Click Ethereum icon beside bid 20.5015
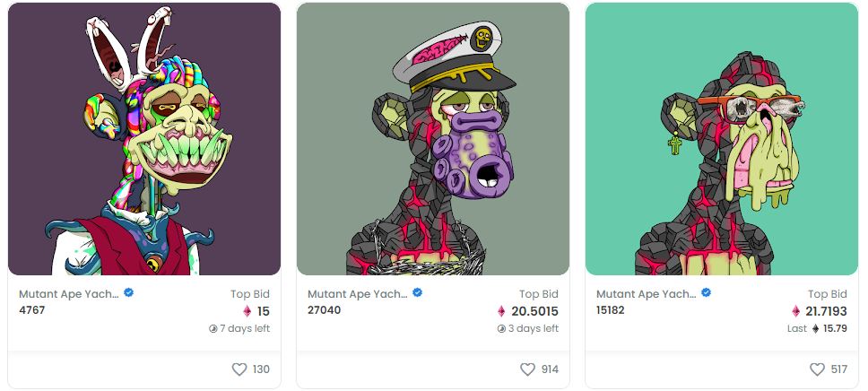Image resolution: width=868 pixels, height=391 pixels. coord(501,311)
